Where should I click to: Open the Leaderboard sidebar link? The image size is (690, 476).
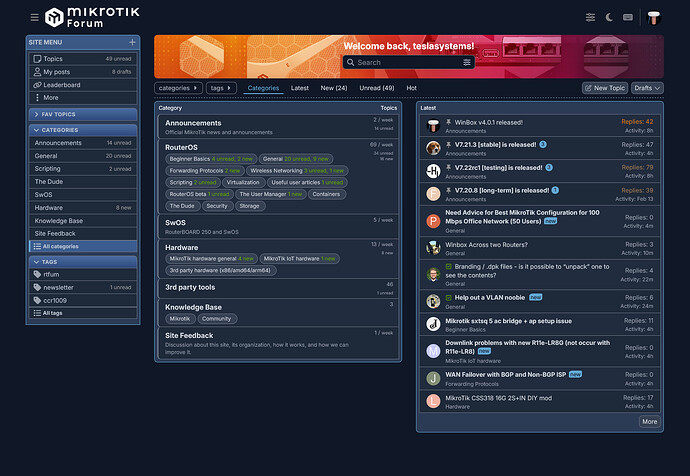pos(83,84)
